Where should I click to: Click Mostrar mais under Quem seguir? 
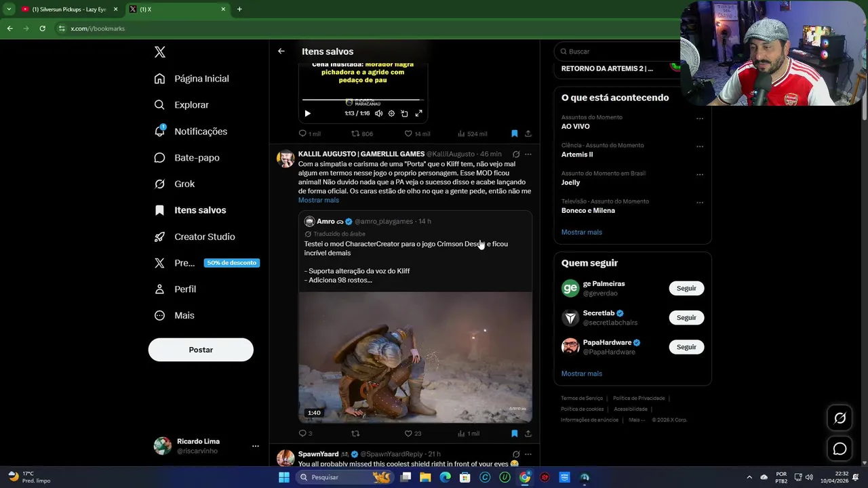[582, 374]
